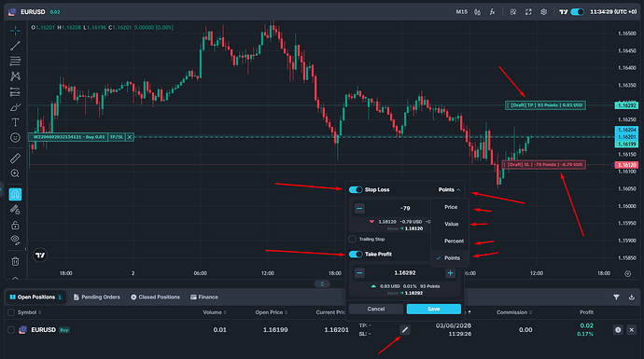
Task: Open the indicators fx menu
Action: click(x=492, y=12)
